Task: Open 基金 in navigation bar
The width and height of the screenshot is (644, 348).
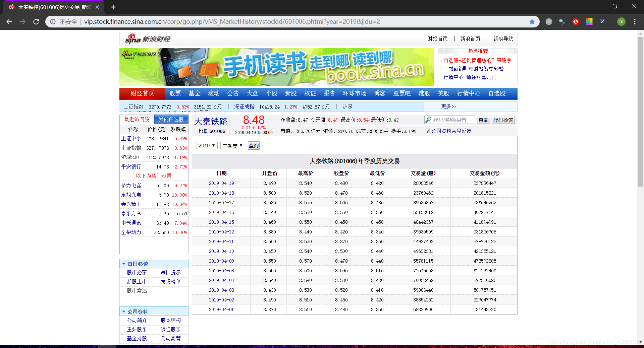Action: point(195,93)
